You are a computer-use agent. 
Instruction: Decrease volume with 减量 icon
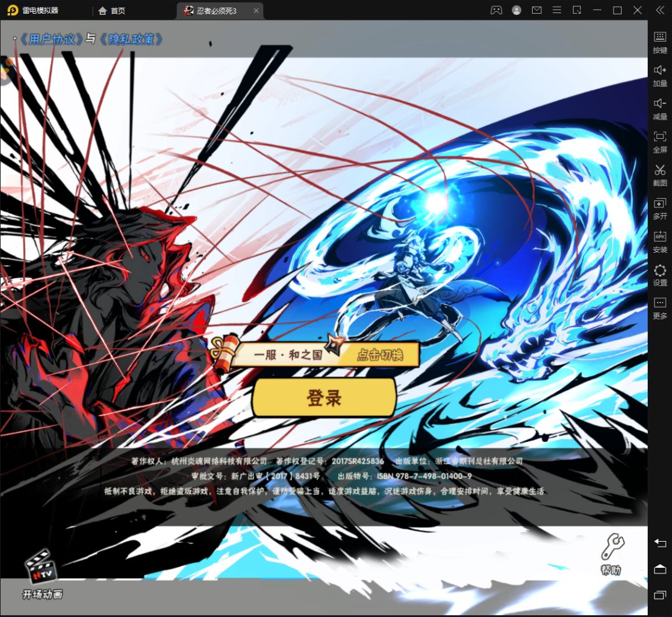(x=660, y=108)
